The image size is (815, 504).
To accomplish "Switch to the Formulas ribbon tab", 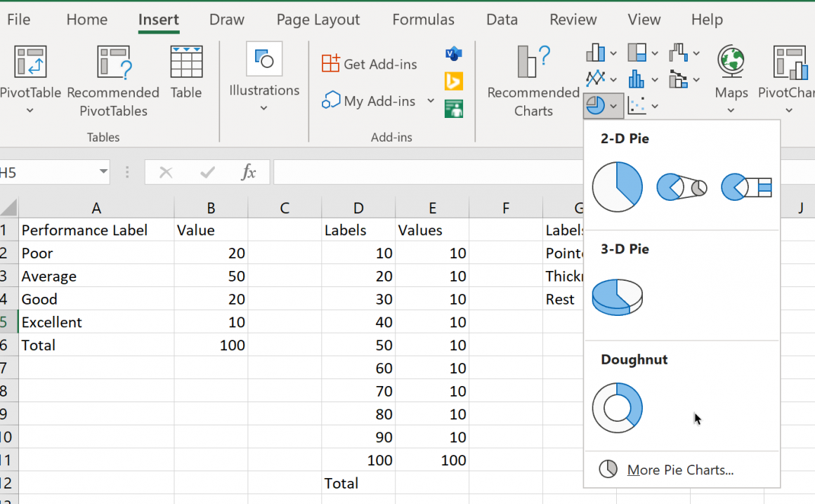I will click(423, 20).
